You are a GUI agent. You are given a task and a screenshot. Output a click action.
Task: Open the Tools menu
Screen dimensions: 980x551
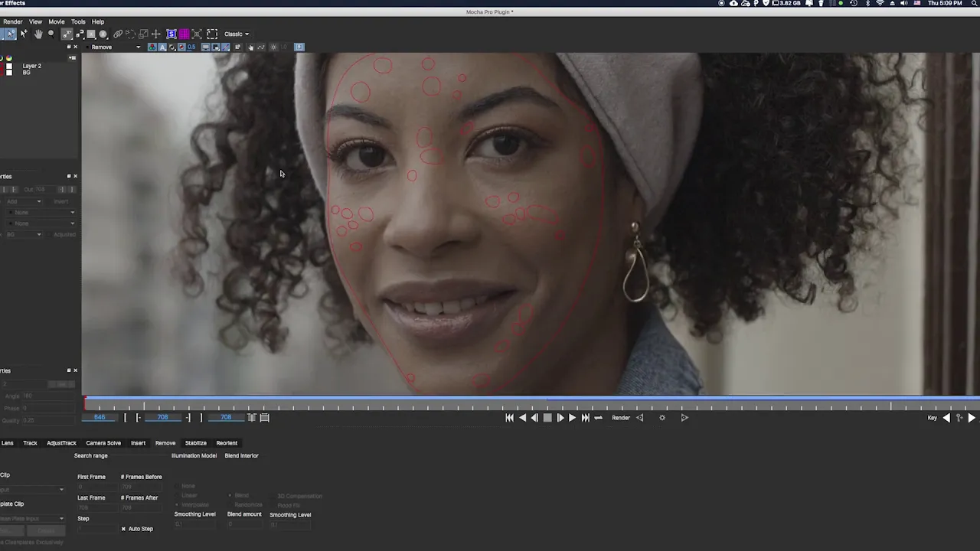(x=78, y=21)
